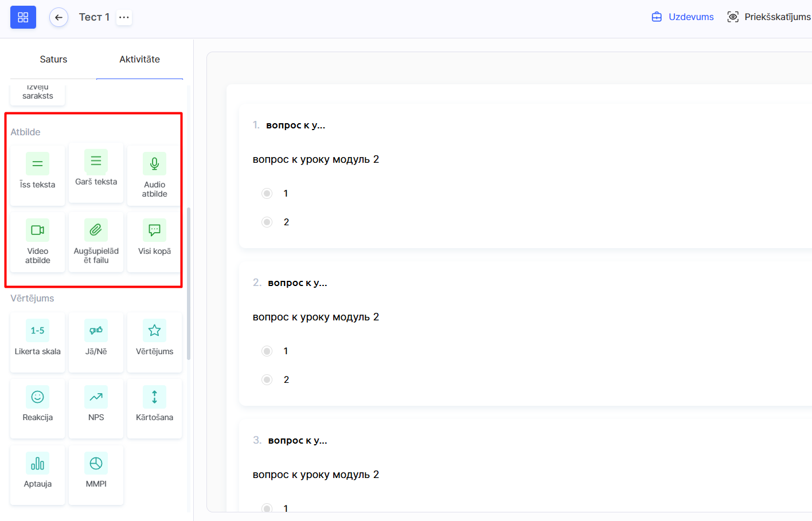Select the Īss teksta short text icon
The width and height of the screenshot is (812, 521).
pyautogui.click(x=37, y=164)
